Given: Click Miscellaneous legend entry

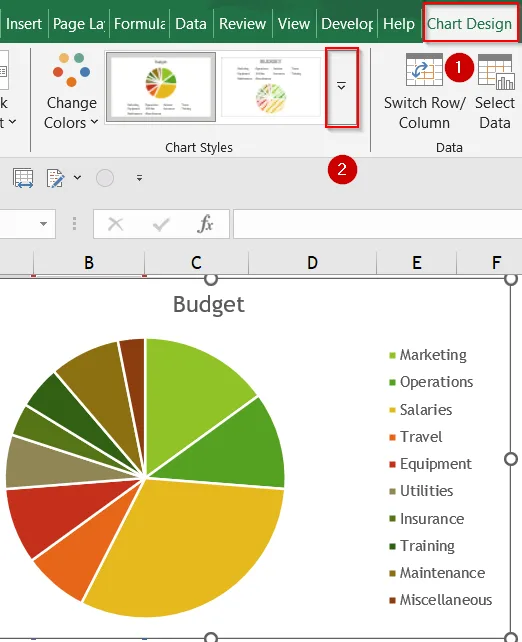Looking at the screenshot, I should (x=441, y=600).
